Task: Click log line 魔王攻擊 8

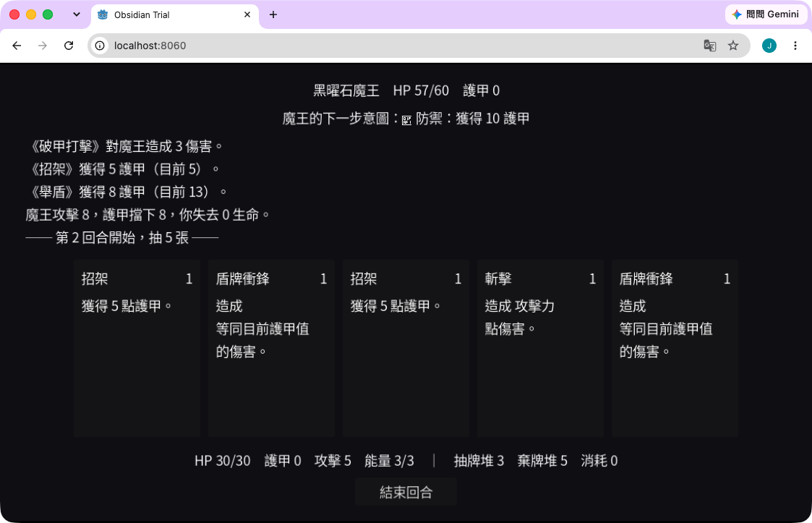Action: [148, 215]
